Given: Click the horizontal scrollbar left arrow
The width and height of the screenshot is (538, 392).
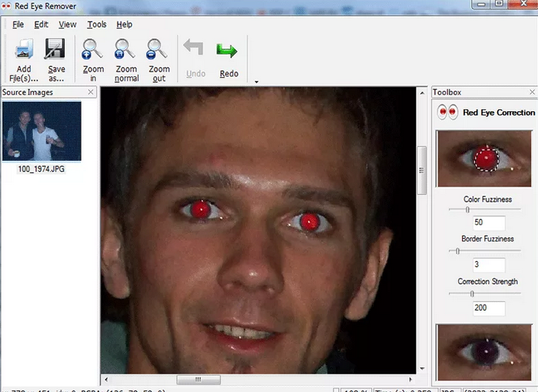Looking at the screenshot, I should (106, 380).
